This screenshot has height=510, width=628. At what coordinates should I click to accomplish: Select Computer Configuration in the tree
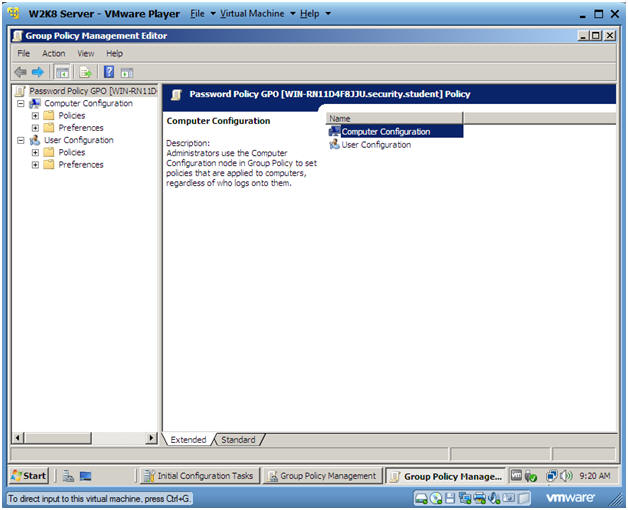(x=88, y=103)
